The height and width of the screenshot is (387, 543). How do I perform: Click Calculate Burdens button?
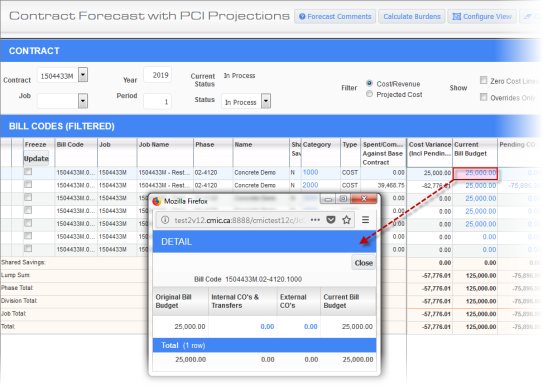point(412,16)
